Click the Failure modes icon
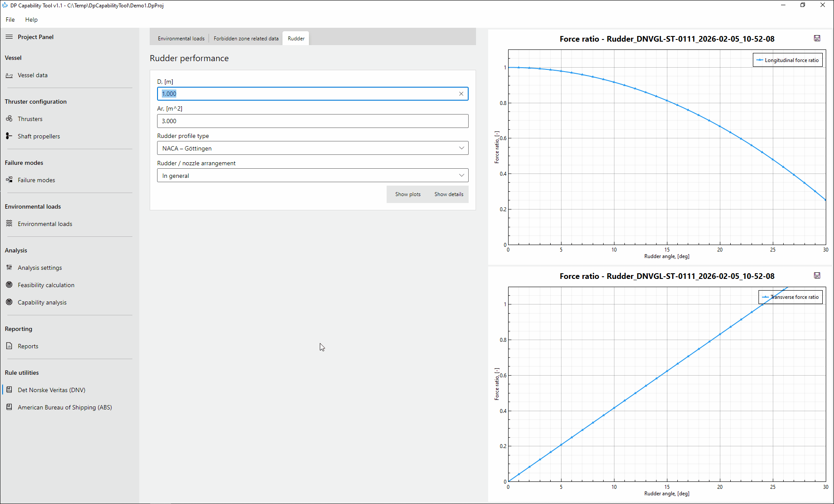The height and width of the screenshot is (504, 834). 9,180
